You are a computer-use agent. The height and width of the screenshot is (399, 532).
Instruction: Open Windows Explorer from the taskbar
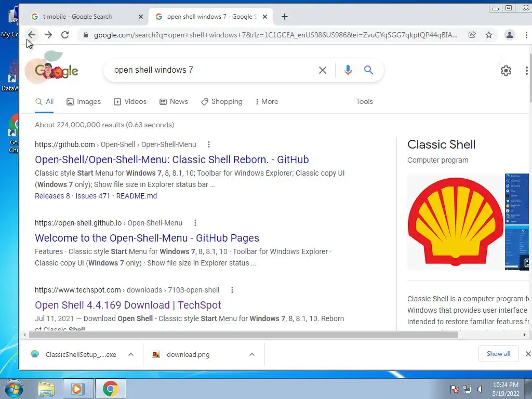coord(46,389)
